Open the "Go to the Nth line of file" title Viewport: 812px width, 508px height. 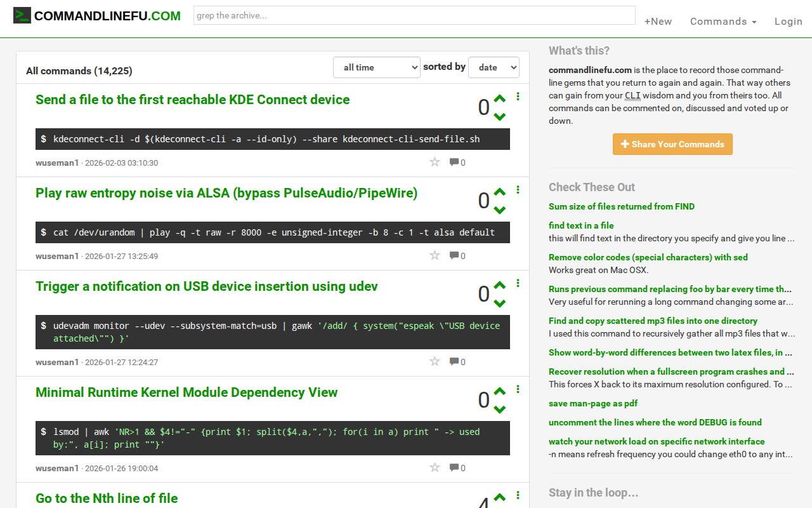107,498
